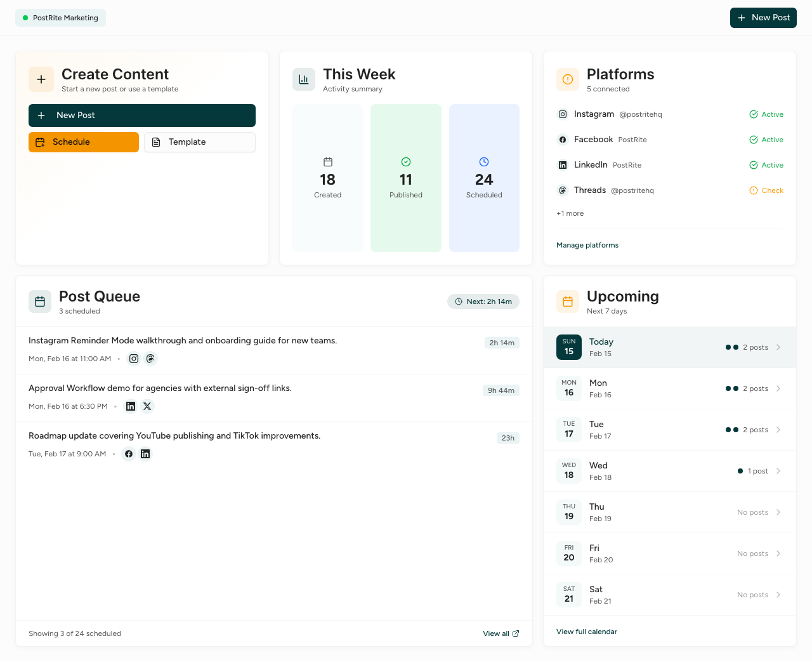This screenshot has width=812, height=662.
Task: Click the orange Check status for Threads
Action: pyautogui.click(x=766, y=190)
